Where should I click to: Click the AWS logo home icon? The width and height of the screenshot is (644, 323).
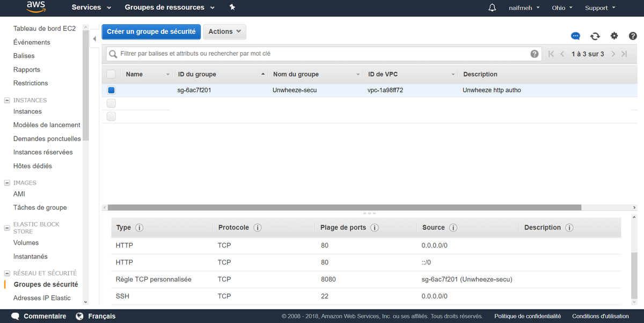click(36, 8)
